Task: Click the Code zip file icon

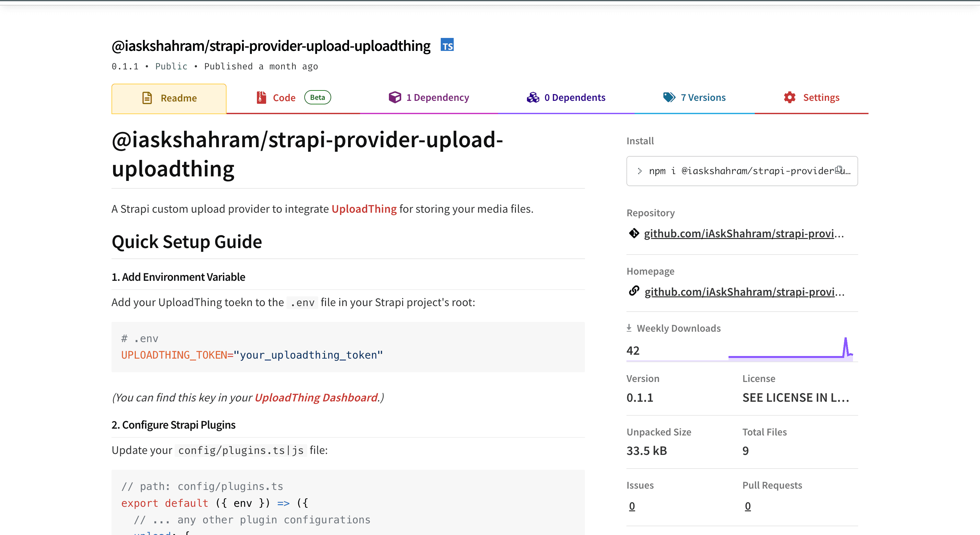Action: 261,97
